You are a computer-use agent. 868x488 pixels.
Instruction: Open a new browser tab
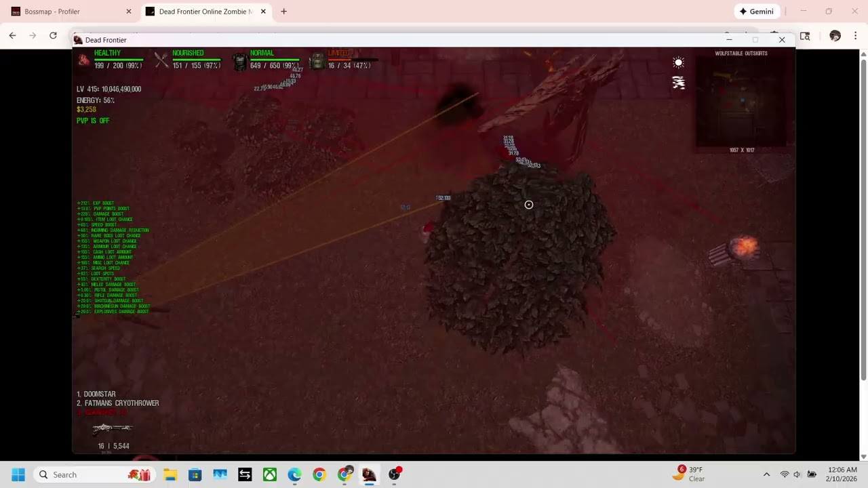pos(283,12)
